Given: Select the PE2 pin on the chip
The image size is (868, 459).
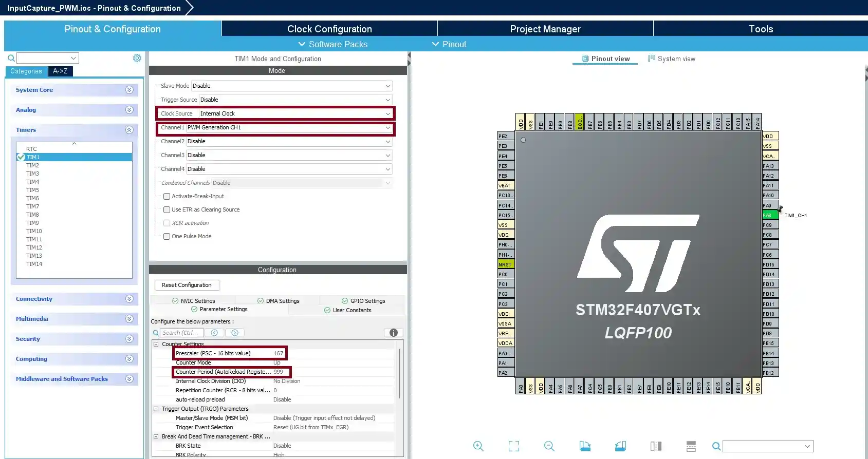Looking at the screenshot, I should point(506,136).
